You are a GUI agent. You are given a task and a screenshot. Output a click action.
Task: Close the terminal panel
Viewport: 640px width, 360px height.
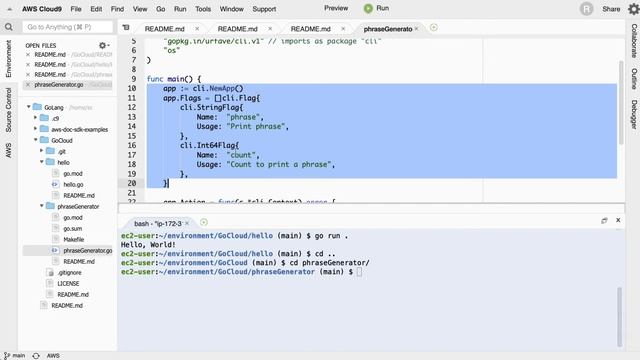[618, 220]
